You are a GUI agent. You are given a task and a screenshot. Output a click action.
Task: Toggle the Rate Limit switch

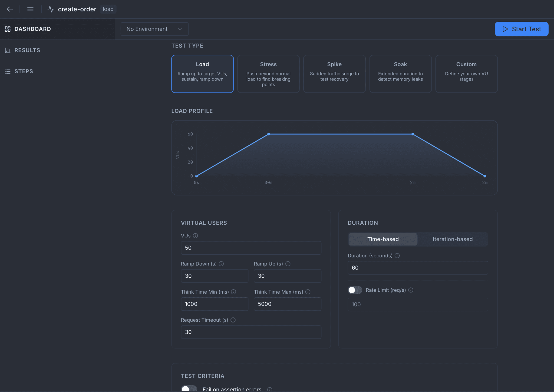click(355, 290)
